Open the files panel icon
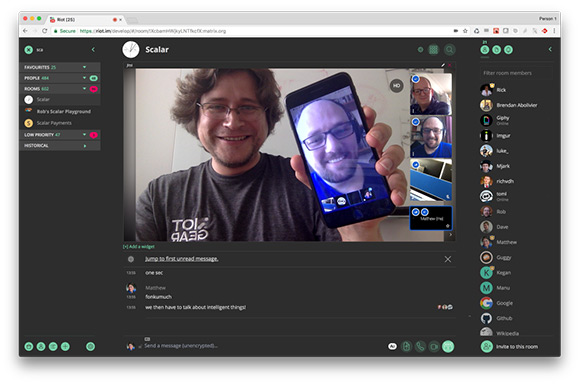This screenshot has width=580, height=384. click(x=496, y=50)
